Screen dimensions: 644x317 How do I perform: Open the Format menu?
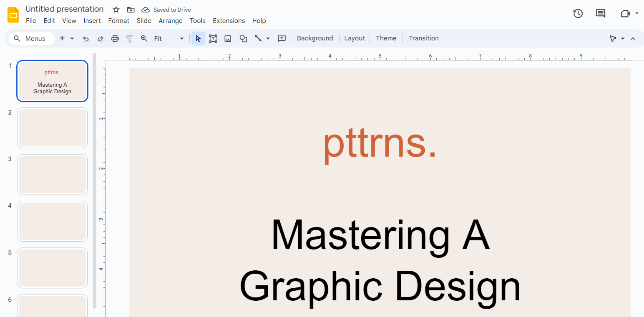tap(119, 21)
